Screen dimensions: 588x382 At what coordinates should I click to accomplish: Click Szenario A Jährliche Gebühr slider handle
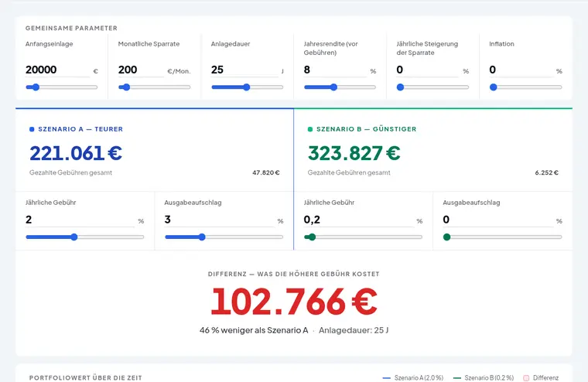tap(74, 237)
